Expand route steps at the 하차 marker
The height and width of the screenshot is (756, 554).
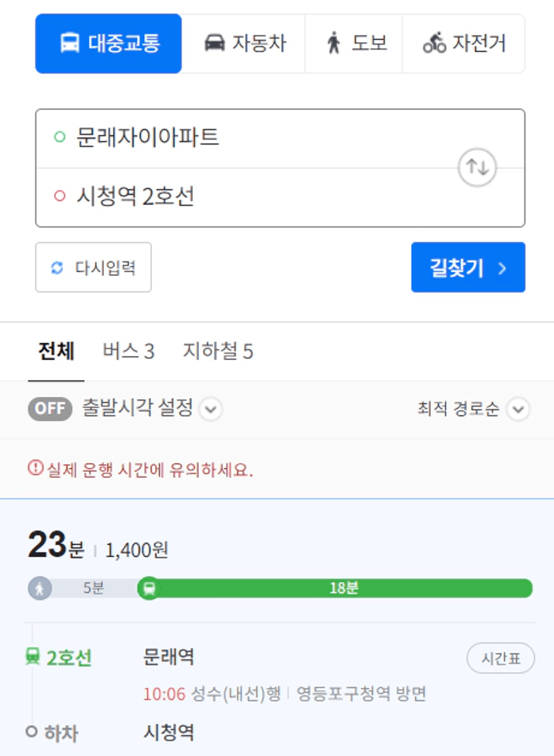(31, 731)
